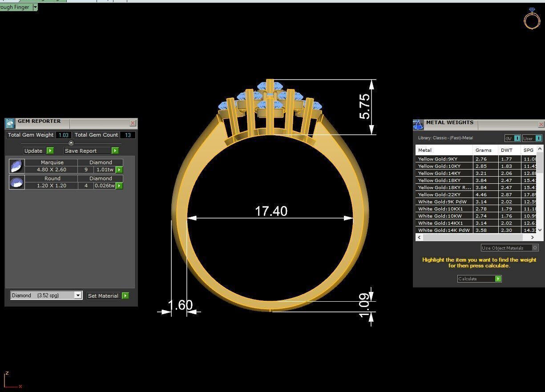545x392 pixels.
Task: Select the Yellow Gold:18KY R... row
Action: click(476, 187)
